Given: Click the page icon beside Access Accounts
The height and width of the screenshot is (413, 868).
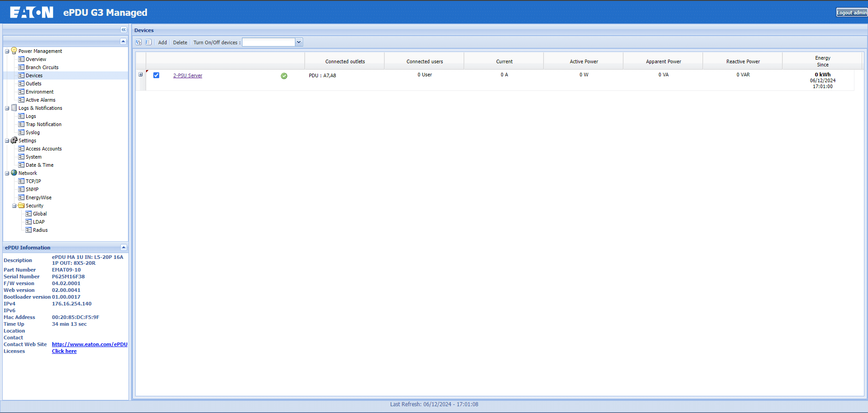Looking at the screenshot, I should click(x=21, y=149).
